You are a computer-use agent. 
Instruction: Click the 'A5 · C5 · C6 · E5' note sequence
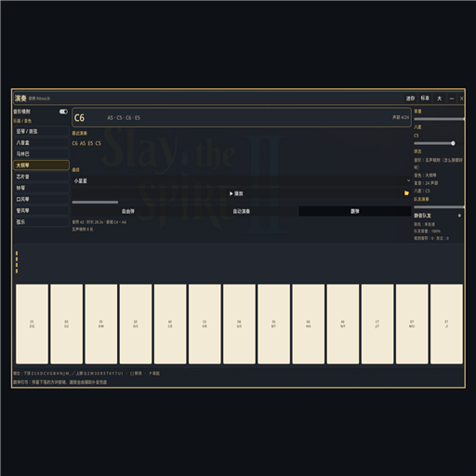click(124, 118)
